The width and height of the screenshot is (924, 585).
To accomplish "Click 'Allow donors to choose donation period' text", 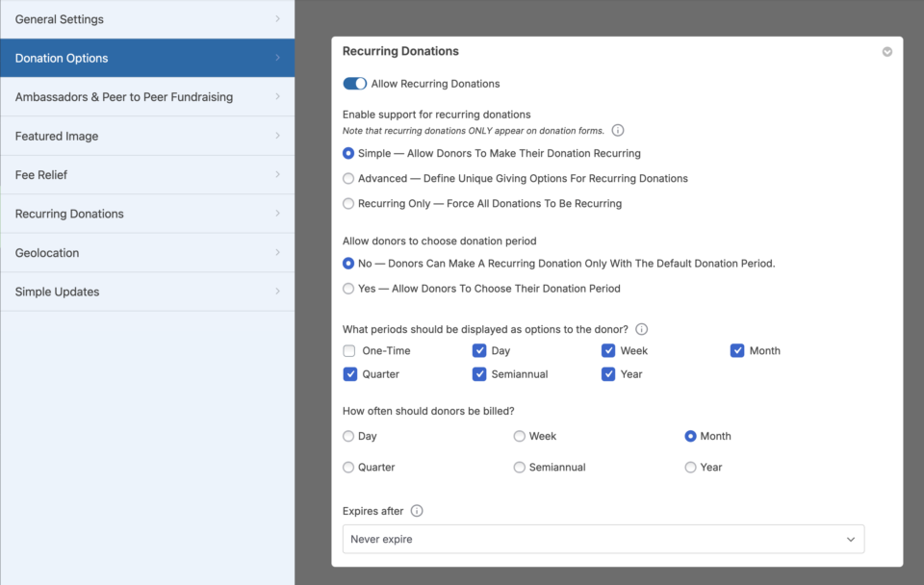I will (x=440, y=241).
